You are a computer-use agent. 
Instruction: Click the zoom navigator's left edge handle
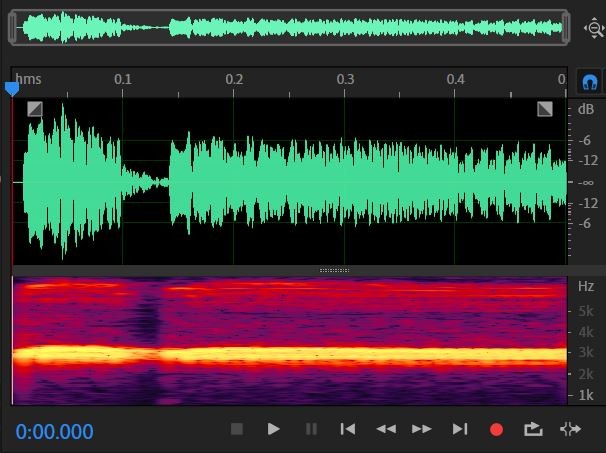click(14, 28)
